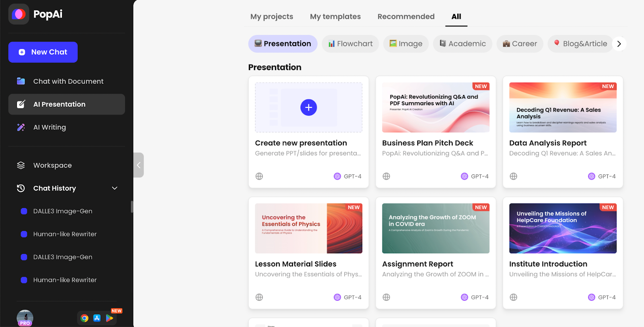Open Data Analysis Report thumbnail
The image size is (644, 327).
[563, 108]
